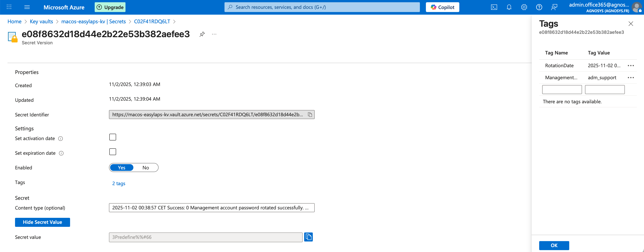The image size is (644, 252).
Task: Open the notifications bell
Action: 509,7
